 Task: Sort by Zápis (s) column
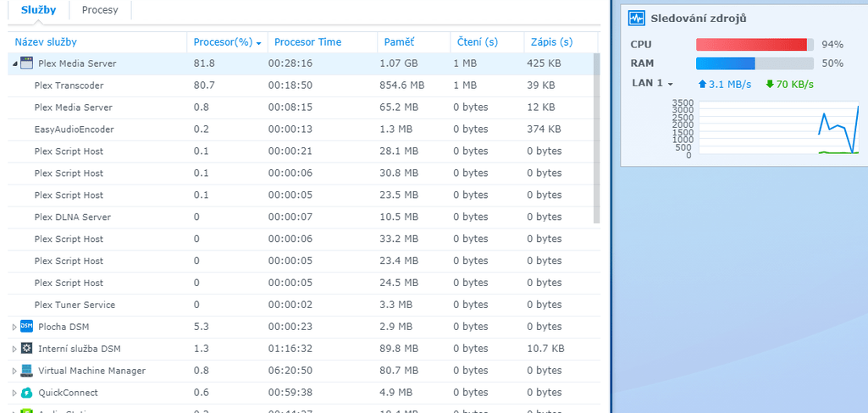551,42
